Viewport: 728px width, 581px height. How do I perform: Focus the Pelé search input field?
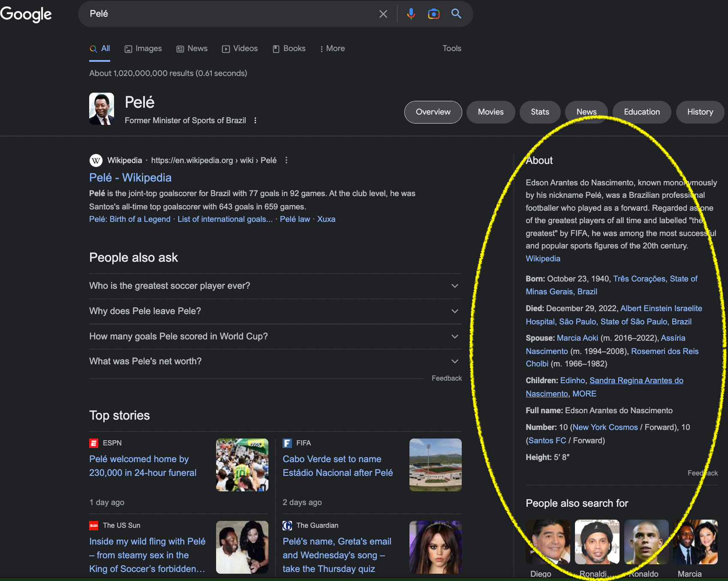tap(232, 14)
